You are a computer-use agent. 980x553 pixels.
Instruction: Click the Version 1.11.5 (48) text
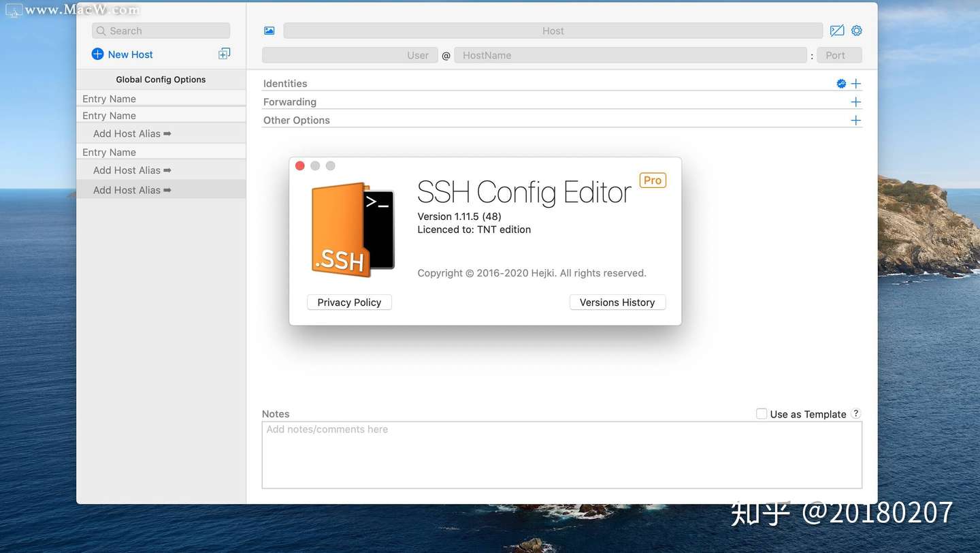[x=459, y=217]
